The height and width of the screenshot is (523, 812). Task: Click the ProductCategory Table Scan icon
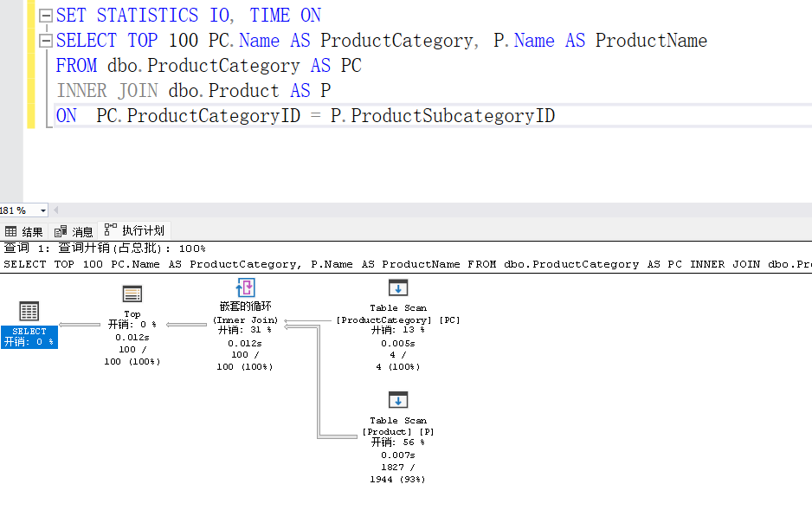[x=398, y=287]
